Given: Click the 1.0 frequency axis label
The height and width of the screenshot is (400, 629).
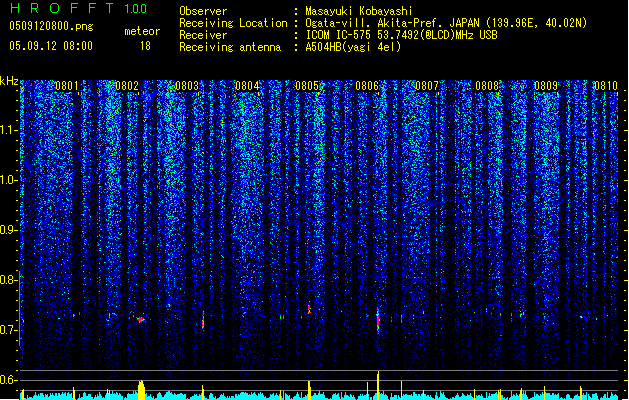Looking at the screenshot, I should coord(9,180).
